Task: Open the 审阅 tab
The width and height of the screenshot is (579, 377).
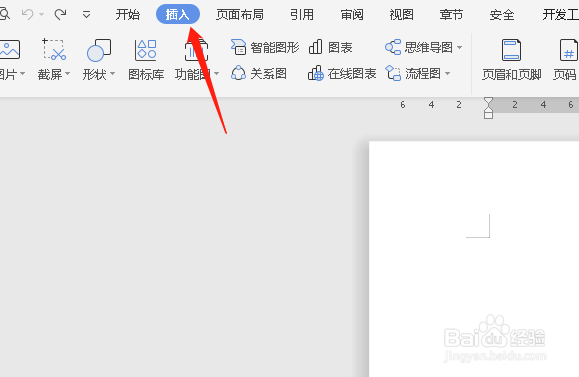Action: [352, 15]
